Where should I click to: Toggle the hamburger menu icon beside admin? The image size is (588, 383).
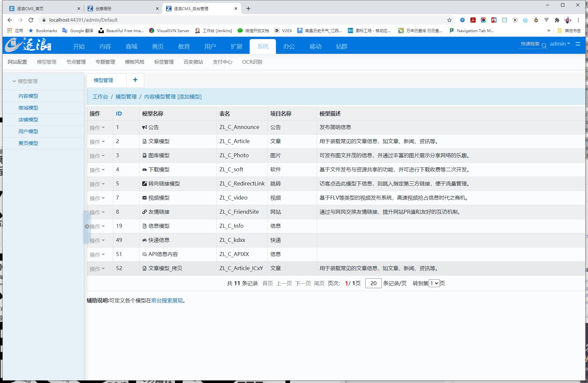578,44
